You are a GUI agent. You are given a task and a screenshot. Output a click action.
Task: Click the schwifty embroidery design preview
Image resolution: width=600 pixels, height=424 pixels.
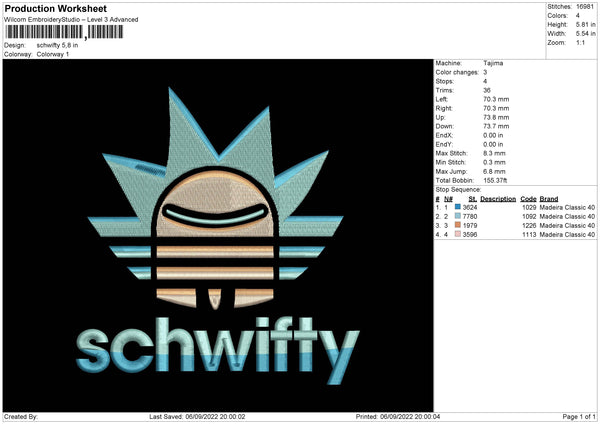pos(218,235)
